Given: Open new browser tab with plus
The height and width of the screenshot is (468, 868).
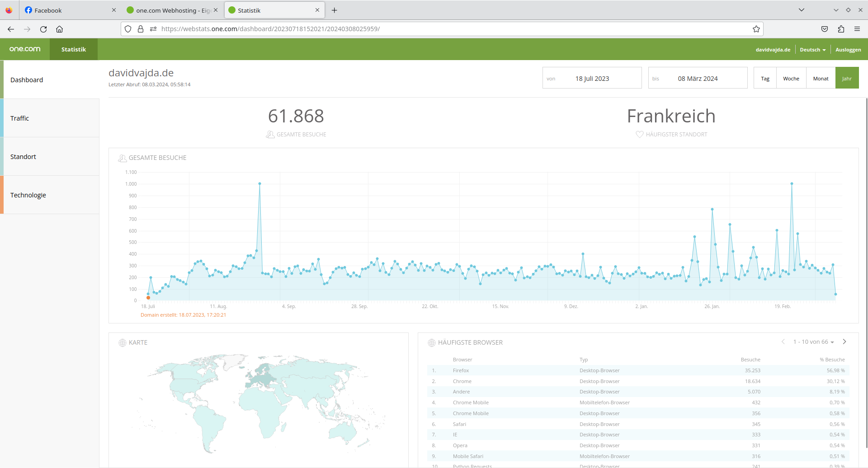Looking at the screenshot, I should click(x=334, y=10).
